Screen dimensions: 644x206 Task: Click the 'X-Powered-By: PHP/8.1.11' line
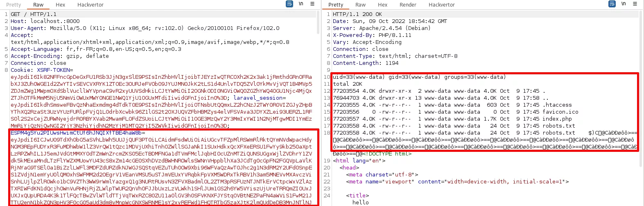[x=372, y=35]
